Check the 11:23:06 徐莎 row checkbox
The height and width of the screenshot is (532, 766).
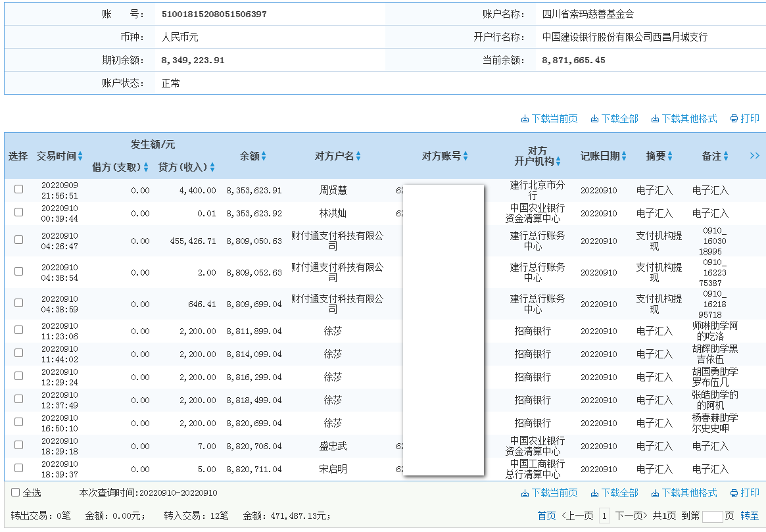pos(18,329)
